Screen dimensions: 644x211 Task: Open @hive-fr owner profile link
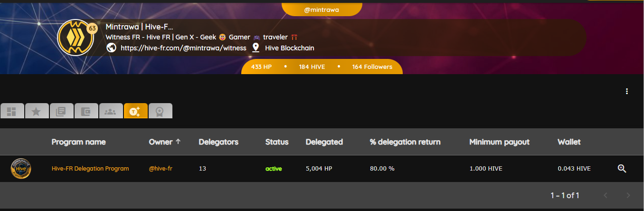point(160,169)
